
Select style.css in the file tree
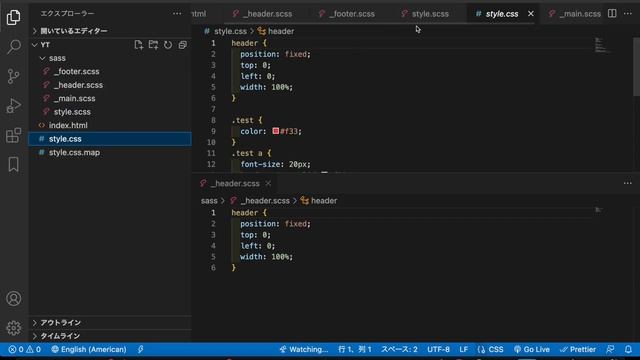coord(110,139)
